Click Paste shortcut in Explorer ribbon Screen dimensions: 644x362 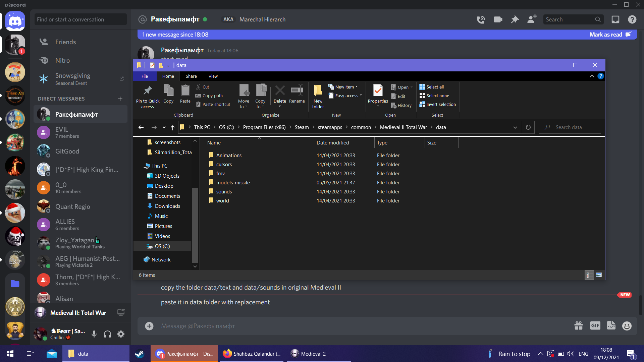(x=213, y=104)
